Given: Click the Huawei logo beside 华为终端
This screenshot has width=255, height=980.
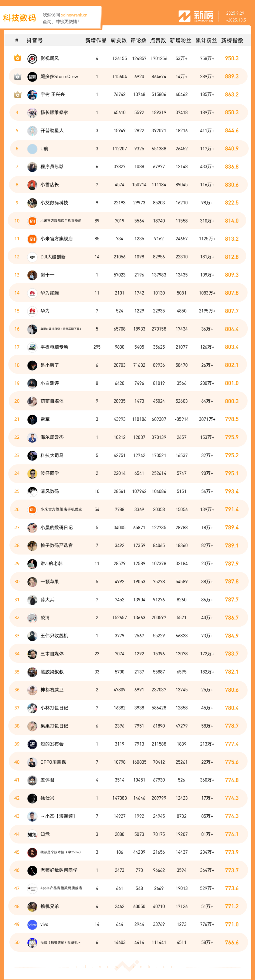Looking at the screenshot, I should 32,293.
